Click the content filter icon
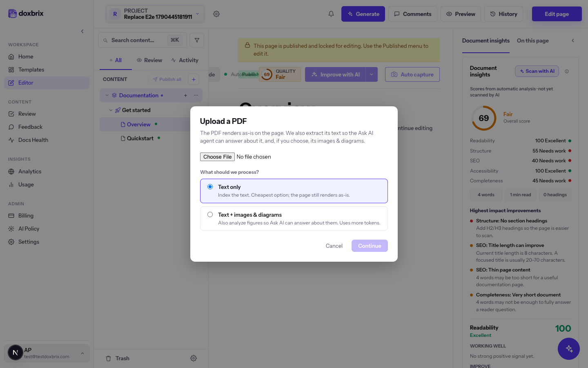This screenshot has width=588, height=368. pyautogui.click(x=197, y=40)
